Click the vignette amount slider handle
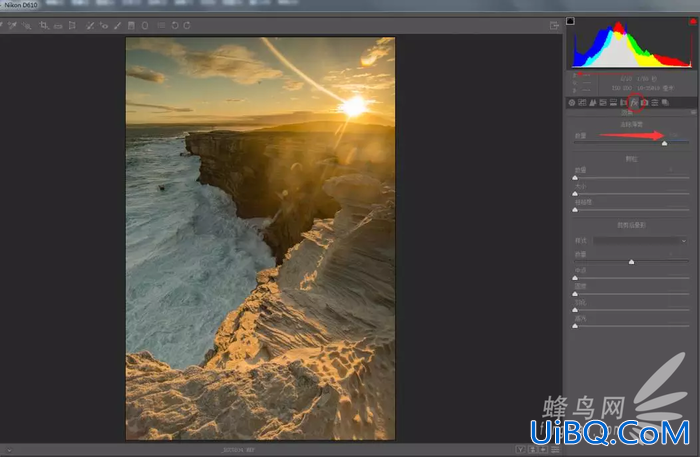Viewport: 700px width, 457px height. [631, 262]
